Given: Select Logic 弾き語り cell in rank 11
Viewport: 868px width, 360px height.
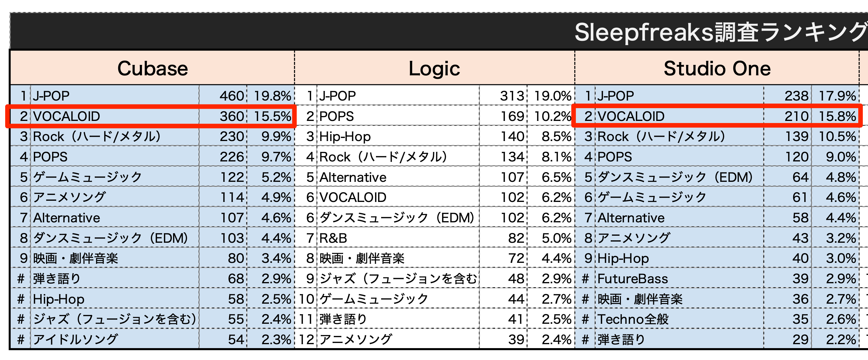Looking at the screenshot, I should (398, 319).
